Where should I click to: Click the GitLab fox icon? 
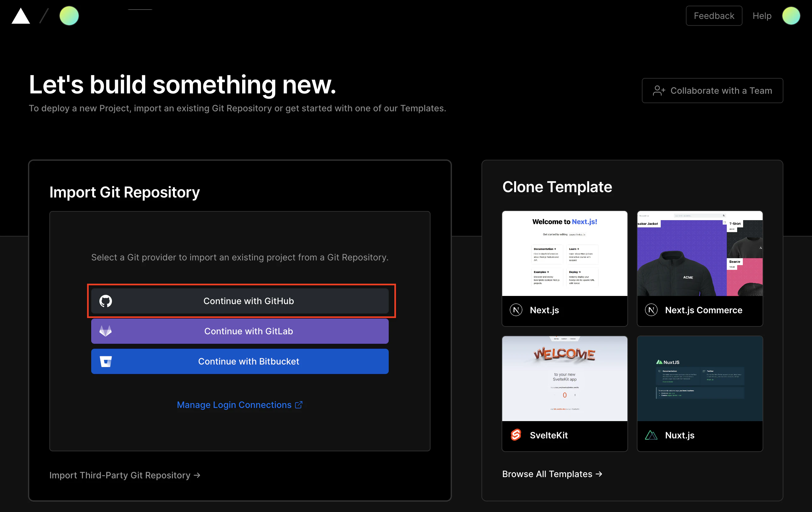pyautogui.click(x=106, y=331)
